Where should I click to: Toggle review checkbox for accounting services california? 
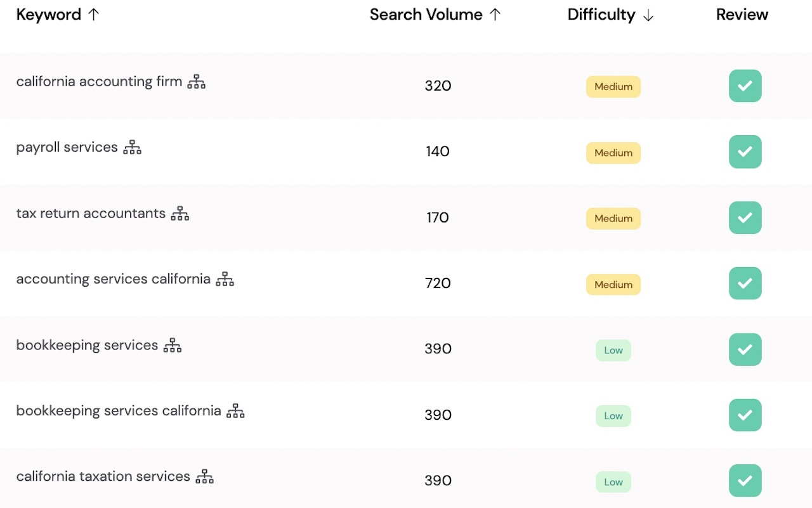[x=745, y=283]
